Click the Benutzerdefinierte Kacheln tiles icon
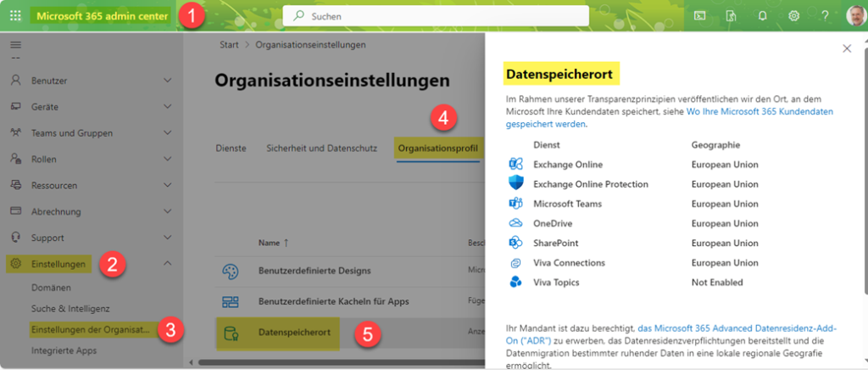The width and height of the screenshot is (868, 370). point(230,302)
